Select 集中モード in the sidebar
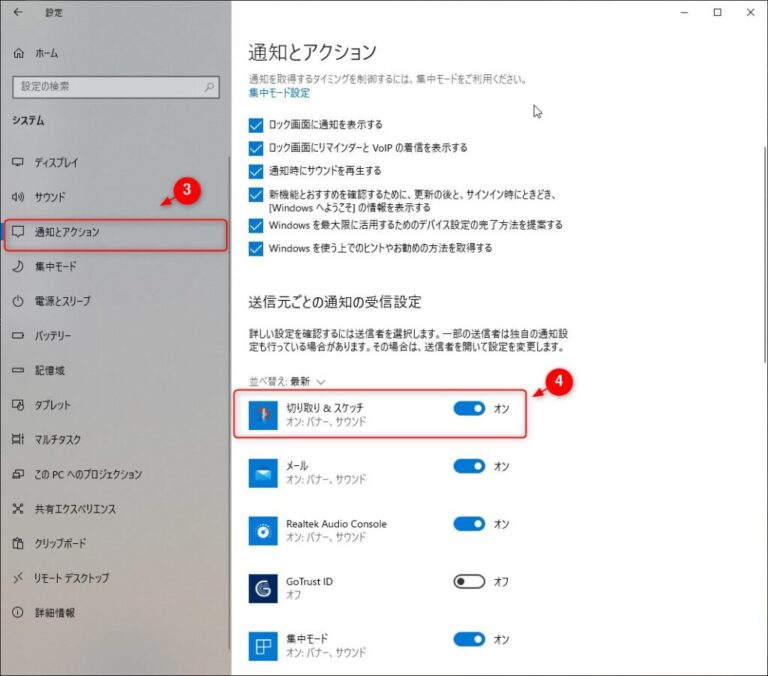 pos(55,266)
